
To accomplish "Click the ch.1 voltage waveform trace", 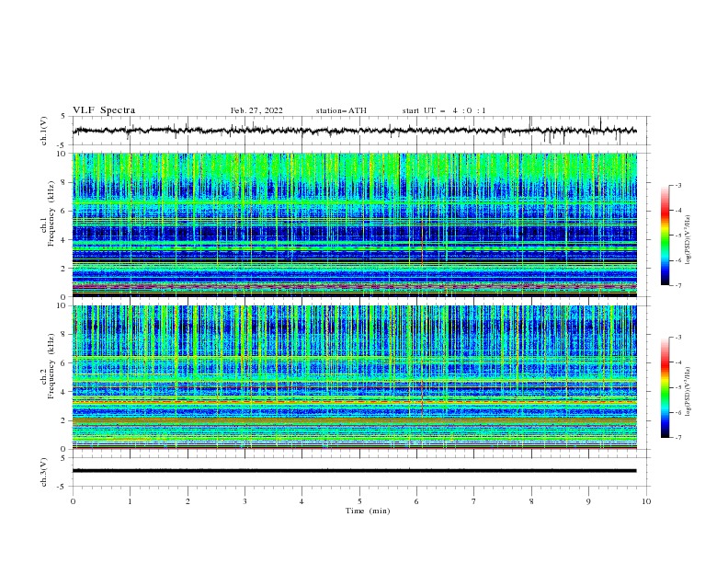I will point(354,131).
